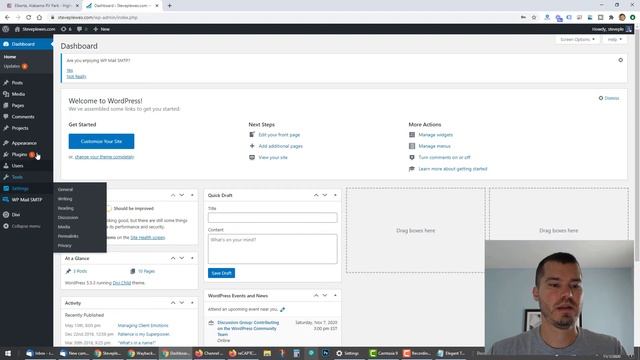
Task: Open Add additional pages link
Action: [280, 146]
